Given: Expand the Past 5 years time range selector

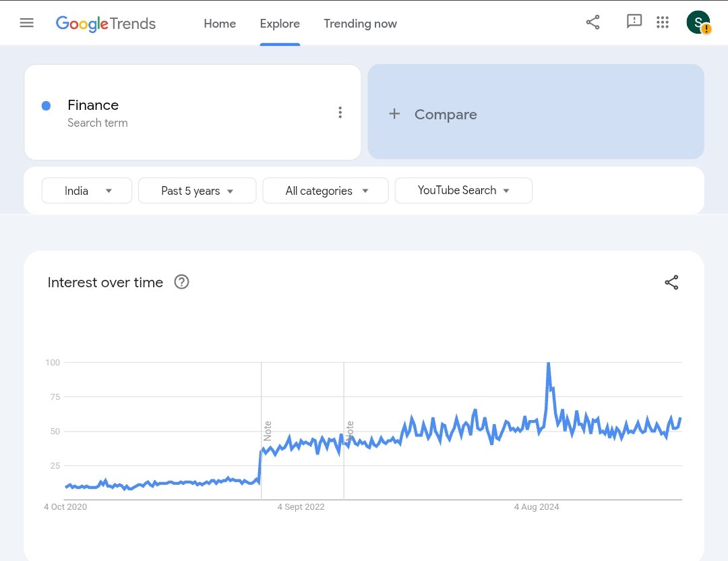Looking at the screenshot, I should tap(197, 190).
